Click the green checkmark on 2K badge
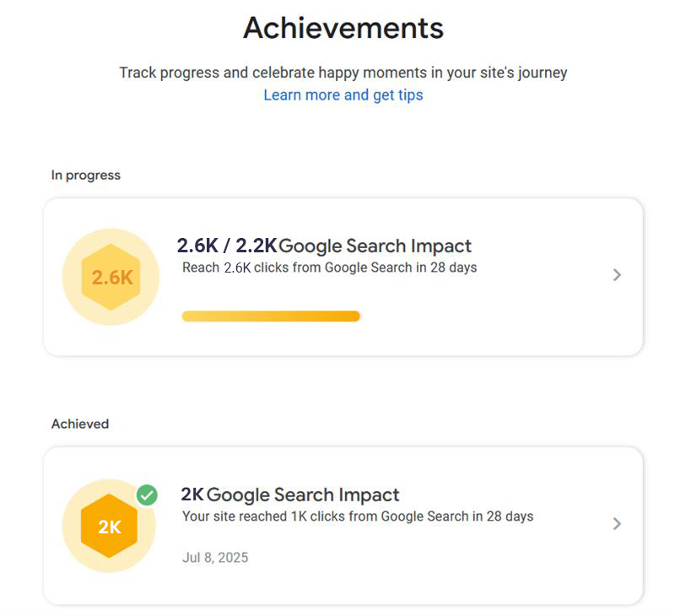The image size is (675, 616). 148,495
